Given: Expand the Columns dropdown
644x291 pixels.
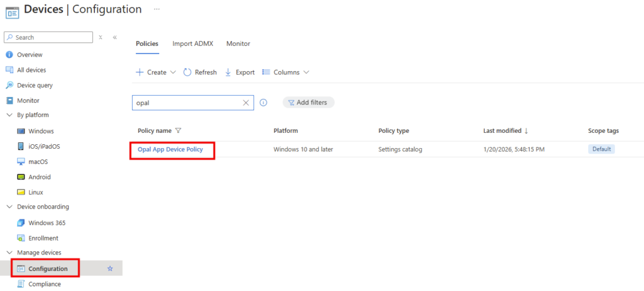Looking at the screenshot, I should (x=286, y=72).
